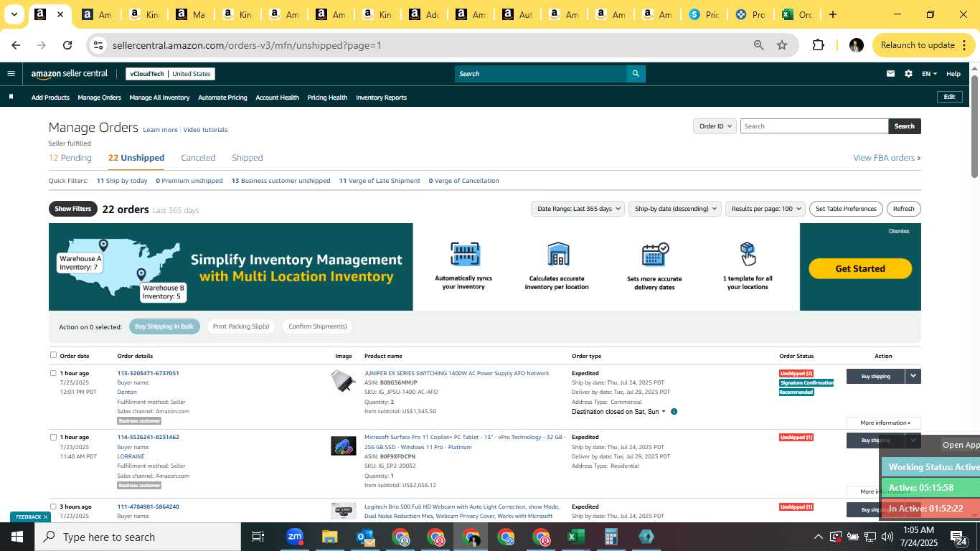Open Manage All Inventory menu item
The height and width of the screenshot is (551, 980).
click(x=159, y=98)
